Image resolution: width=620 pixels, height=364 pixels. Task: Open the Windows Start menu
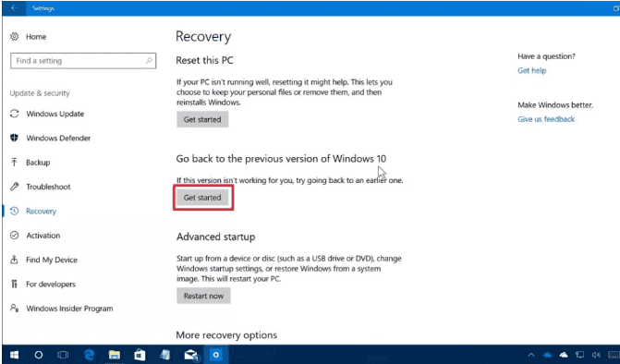click(x=14, y=355)
